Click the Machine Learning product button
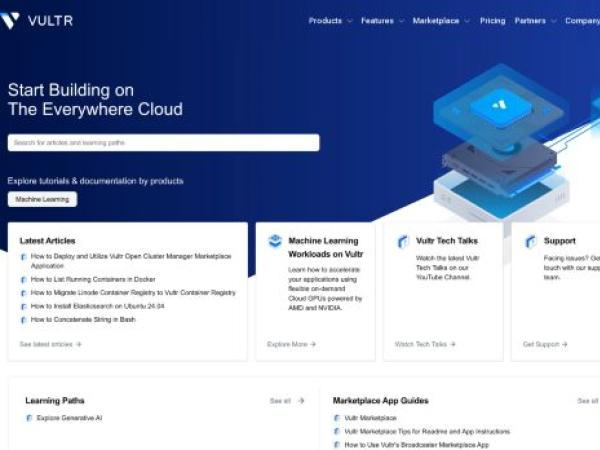Viewport: 600px width, 450px height. point(42,199)
